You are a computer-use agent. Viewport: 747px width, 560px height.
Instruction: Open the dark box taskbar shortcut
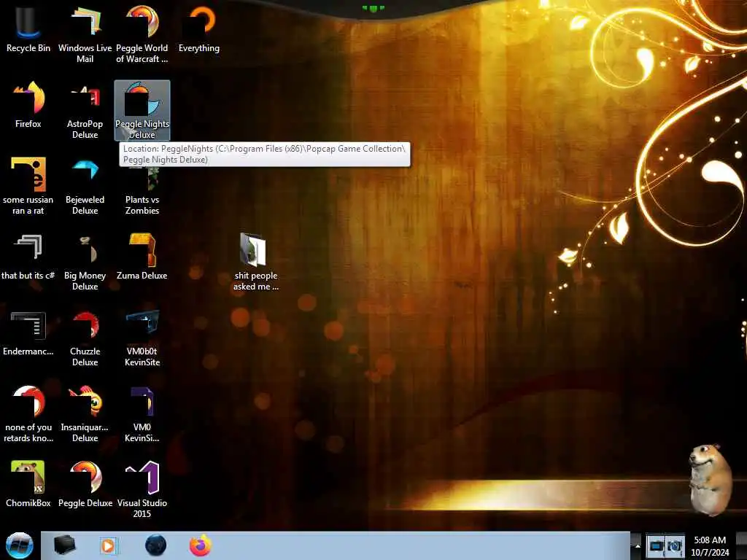[x=64, y=545]
